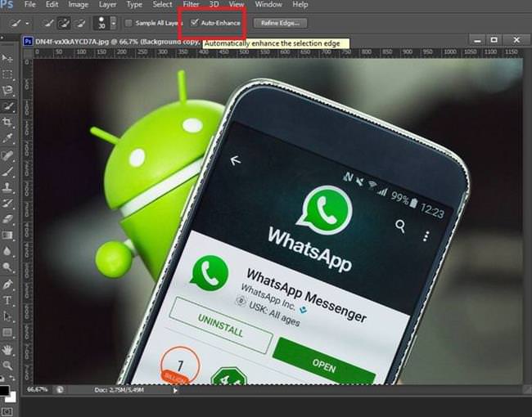This screenshot has width=532, height=417.
Task: Choose the New selection mode button
Action: click(x=48, y=23)
